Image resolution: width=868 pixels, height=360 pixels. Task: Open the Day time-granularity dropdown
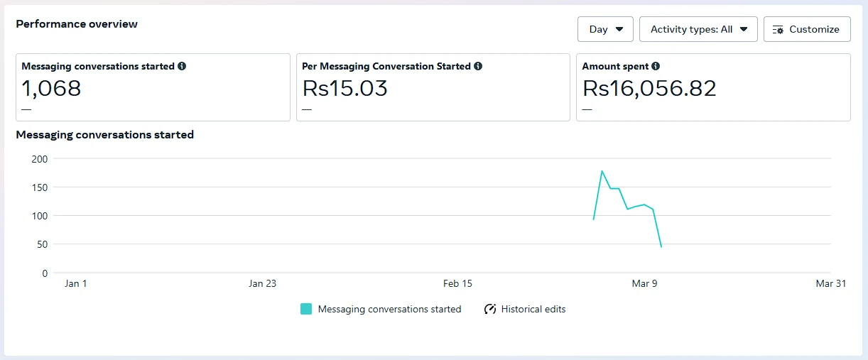click(605, 29)
